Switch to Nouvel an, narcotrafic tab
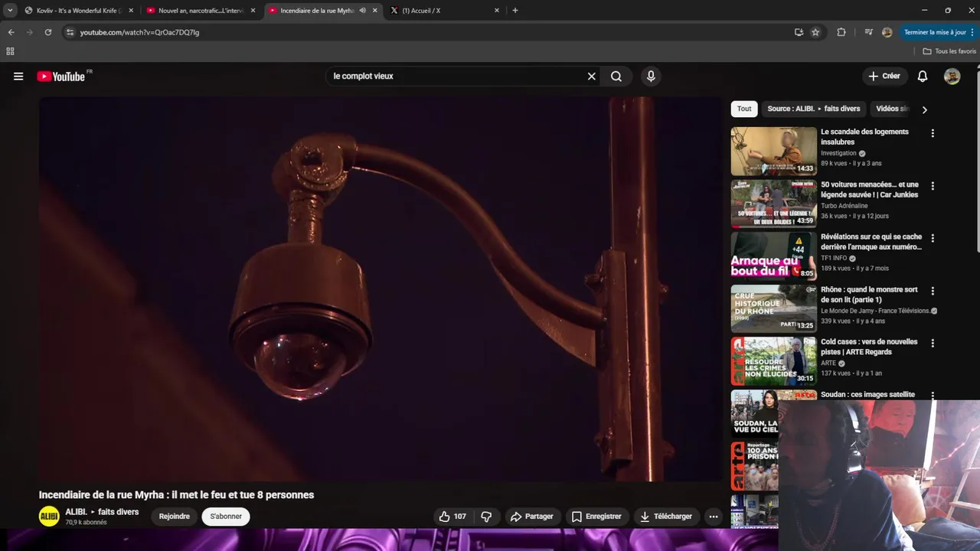This screenshot has width=980, height=551. pos(201,11)
